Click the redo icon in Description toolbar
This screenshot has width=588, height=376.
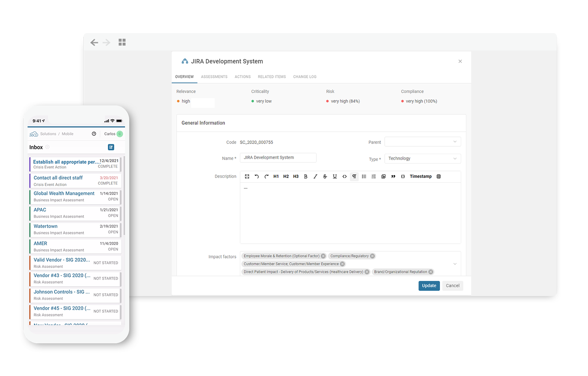(266, 177)
